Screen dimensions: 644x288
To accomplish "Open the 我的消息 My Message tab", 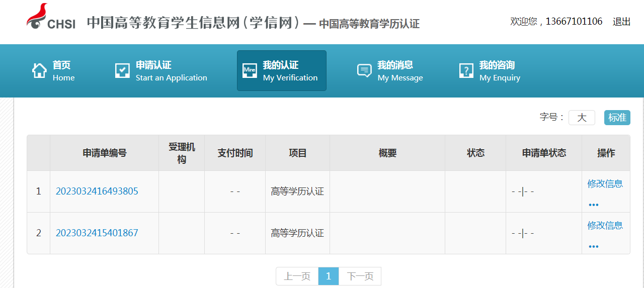I will pos(400,71).
